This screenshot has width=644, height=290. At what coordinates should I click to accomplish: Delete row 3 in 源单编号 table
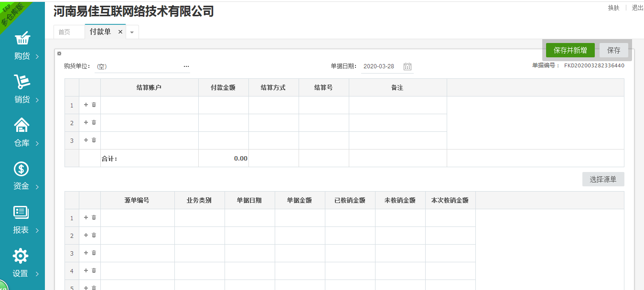[x=94, y=253]
